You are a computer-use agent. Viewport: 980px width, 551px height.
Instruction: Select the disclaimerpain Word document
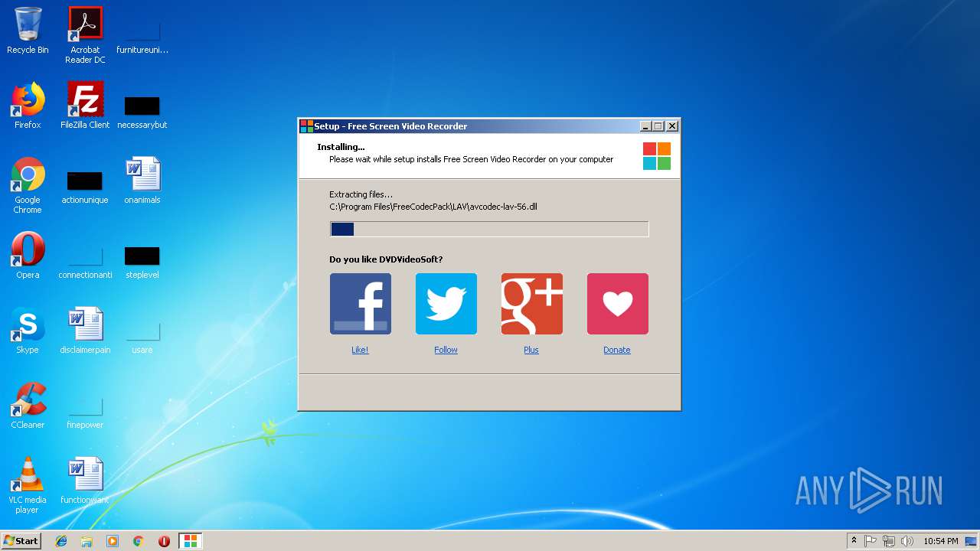click(85, 331)
